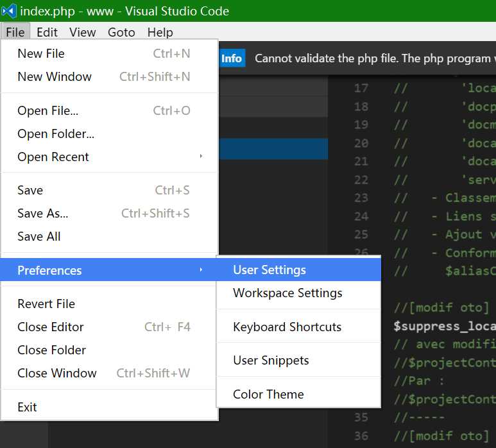Open User Snippets
The image size is (496, 448).
click(x=298, y=360)
